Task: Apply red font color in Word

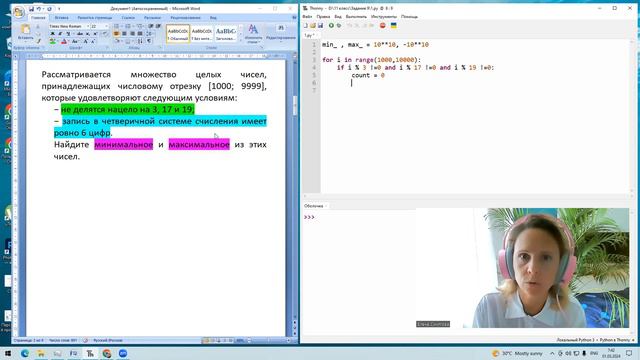Action: coord(64,41)
